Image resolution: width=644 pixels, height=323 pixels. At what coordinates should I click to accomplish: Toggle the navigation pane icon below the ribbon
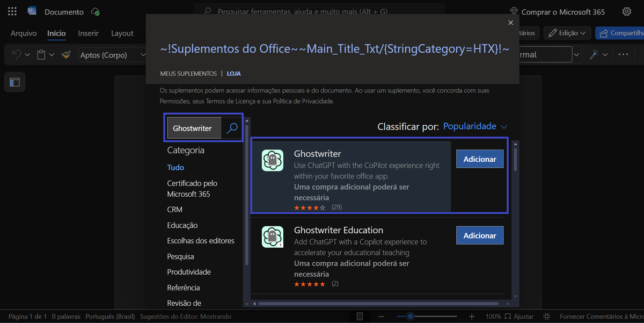pyautogui.click(x=14, y=82)
